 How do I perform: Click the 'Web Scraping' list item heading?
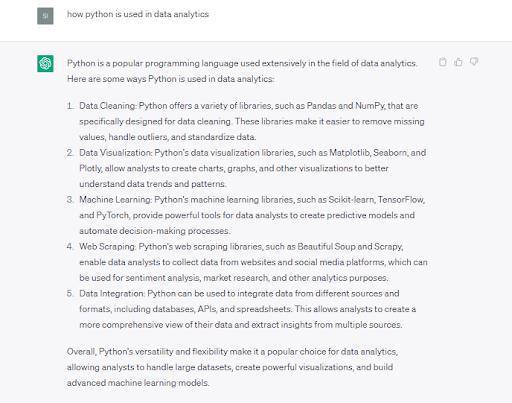108,247
